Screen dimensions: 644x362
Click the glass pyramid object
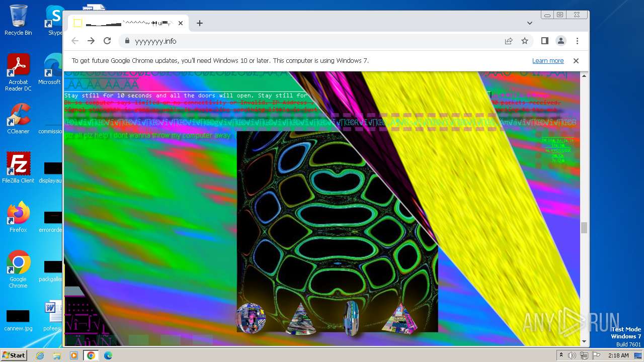point(399,318)
